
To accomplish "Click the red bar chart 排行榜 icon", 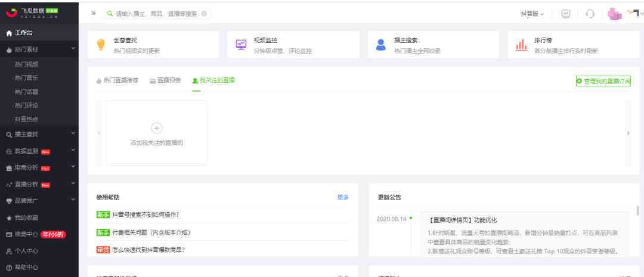I will pos(521,45).
